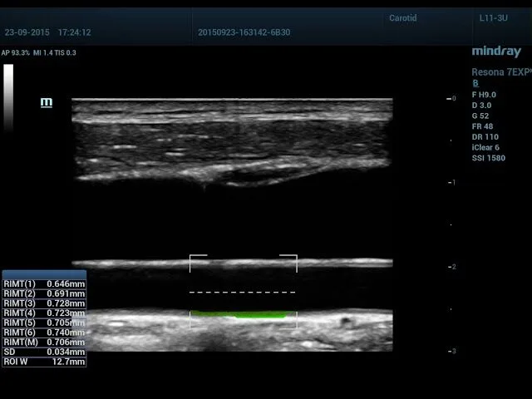Click the probe orientation 'm' marker
The image size is (532, 399).
[47, 102]
